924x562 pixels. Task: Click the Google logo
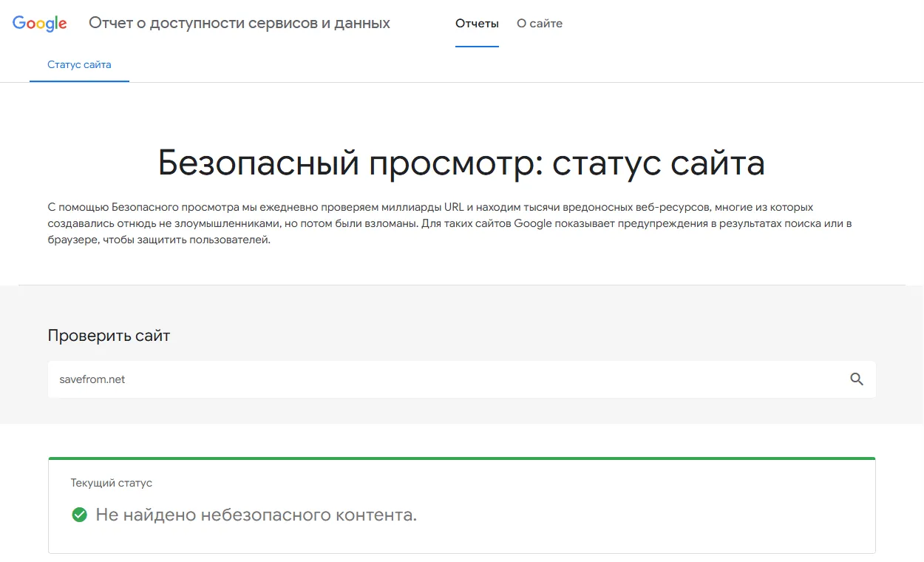[x=40, y=24]
